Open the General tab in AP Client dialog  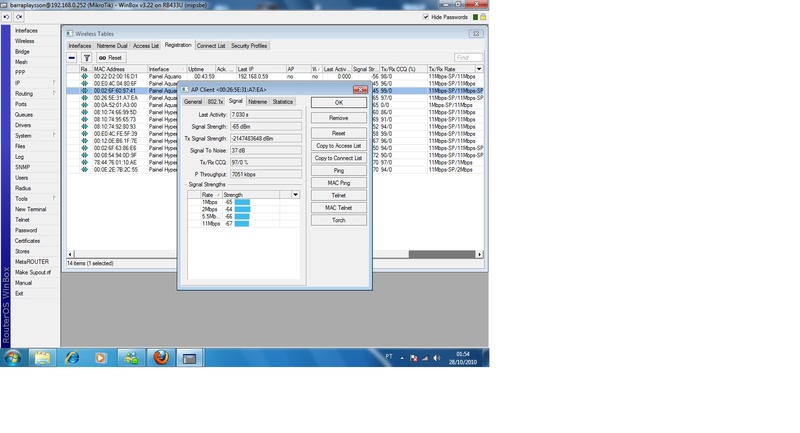(193, 101)
